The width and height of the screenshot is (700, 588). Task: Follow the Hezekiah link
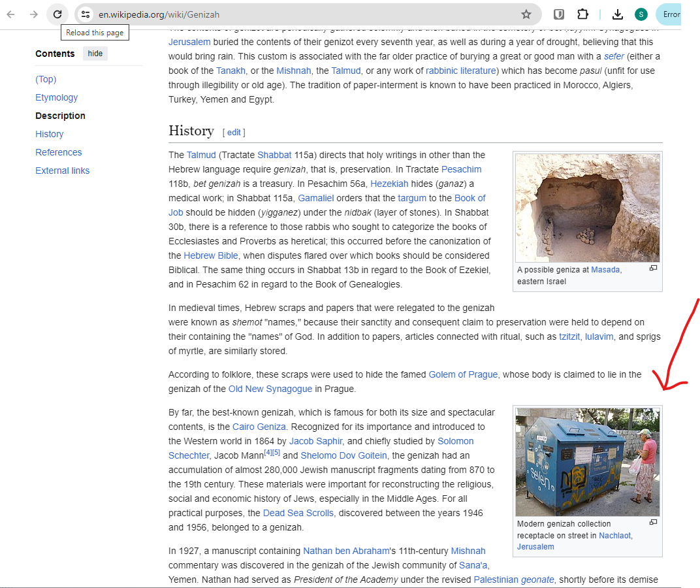click(389, 184)
